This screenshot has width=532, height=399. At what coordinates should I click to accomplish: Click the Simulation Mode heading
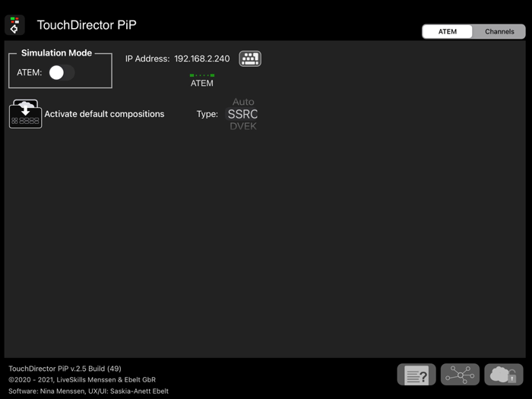pyautogui.click(x=56, y=53)
